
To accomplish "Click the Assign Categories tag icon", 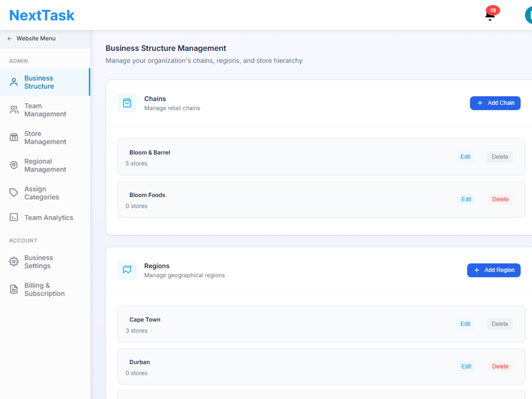I will [x=14, y=193].
